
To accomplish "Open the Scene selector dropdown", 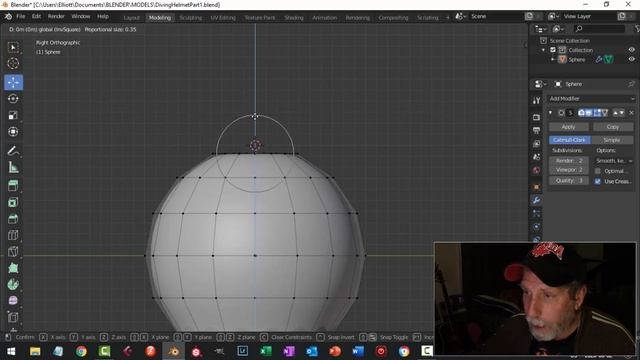I will click(x=461, y=16).
